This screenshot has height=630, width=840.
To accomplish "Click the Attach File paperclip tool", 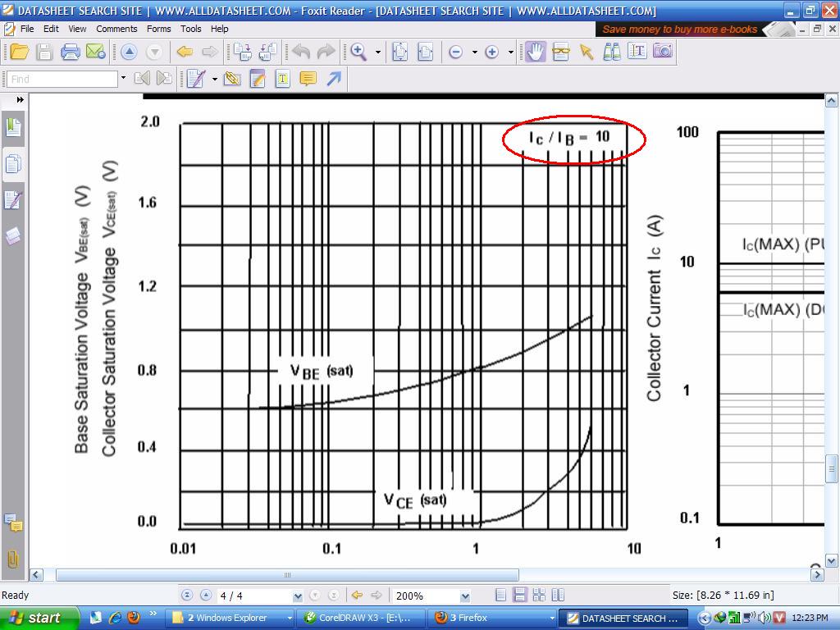I will click(x=232, y=79).
